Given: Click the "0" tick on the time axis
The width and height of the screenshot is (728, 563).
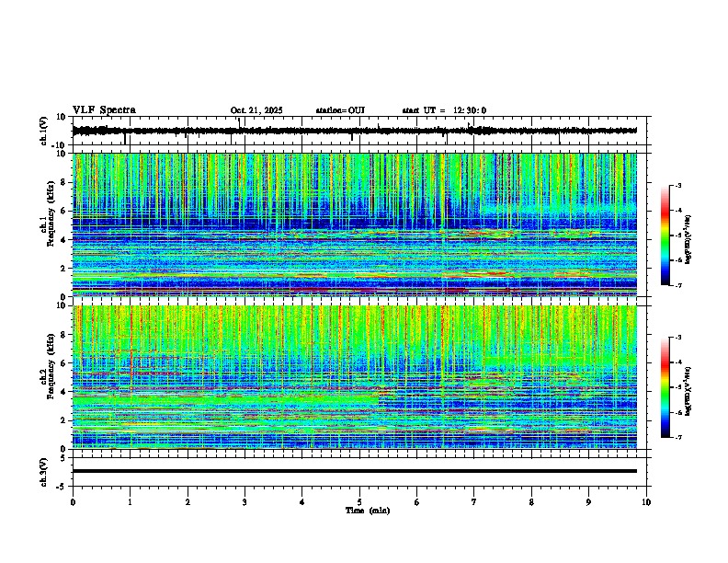Looking at the screenshot, I should (x=73, y=502).
